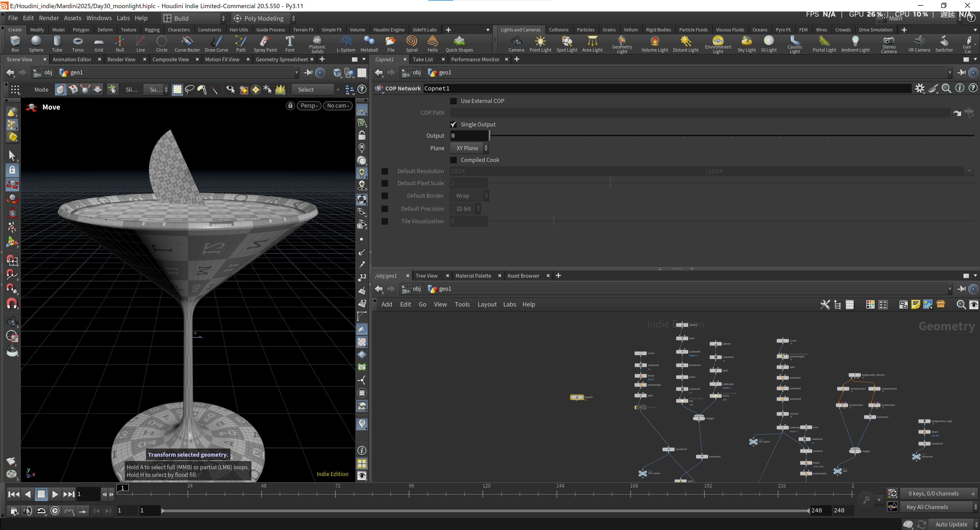
Task: Open the Persp viewport menu
Action: 309,105
